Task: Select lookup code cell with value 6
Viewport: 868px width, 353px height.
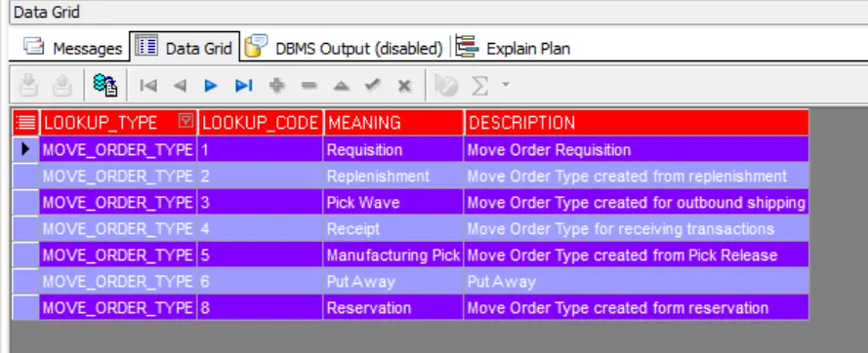Action: point(260,281)
